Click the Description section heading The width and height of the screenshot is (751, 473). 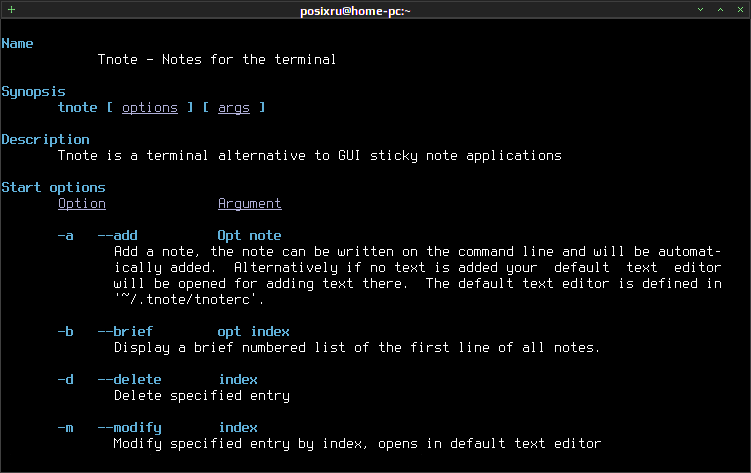pyautogui.click(x=46, y=139)
